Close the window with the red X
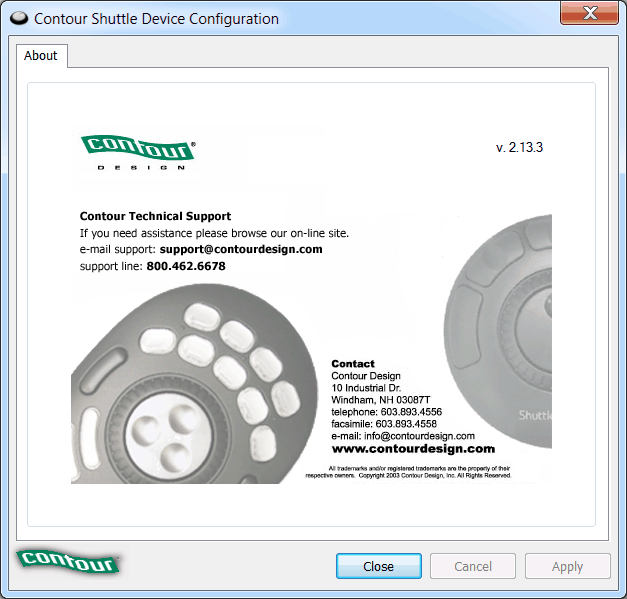 tap(589, 13)
